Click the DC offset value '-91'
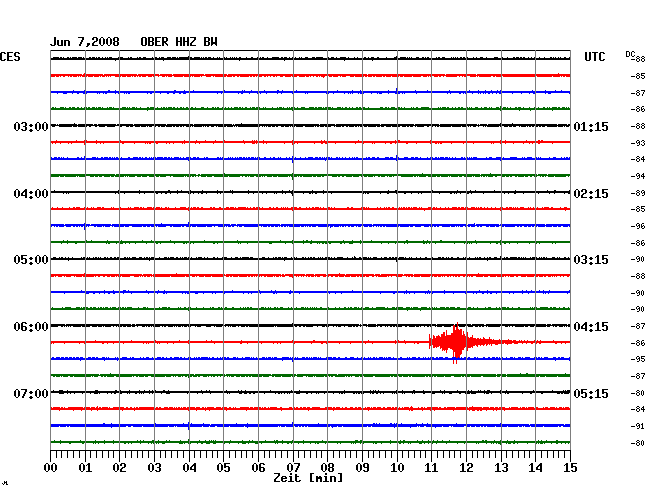650x494 pixels. click(x=638, y=426)
